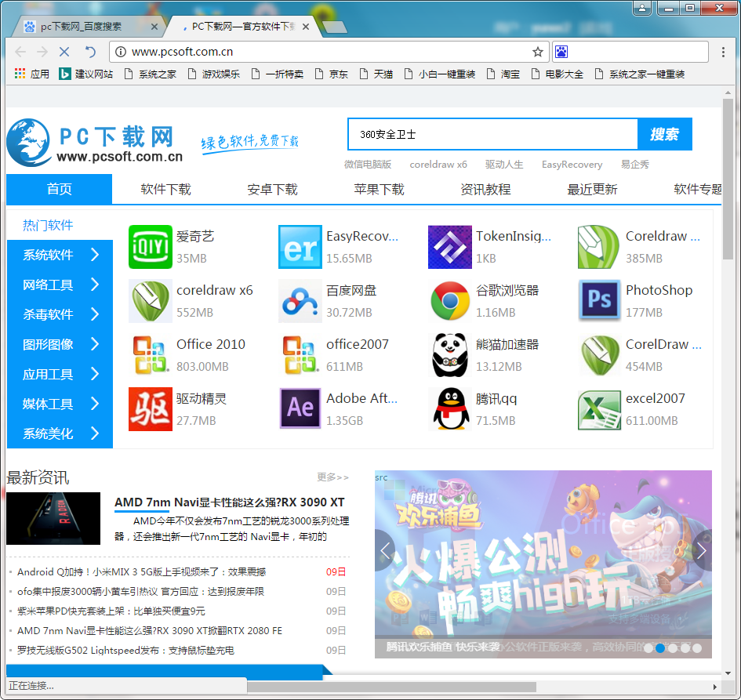The height and width of the screenshot is (700, 741).
Task: Open the 易企秀 hot search link
Action: [x=634, y=165]
